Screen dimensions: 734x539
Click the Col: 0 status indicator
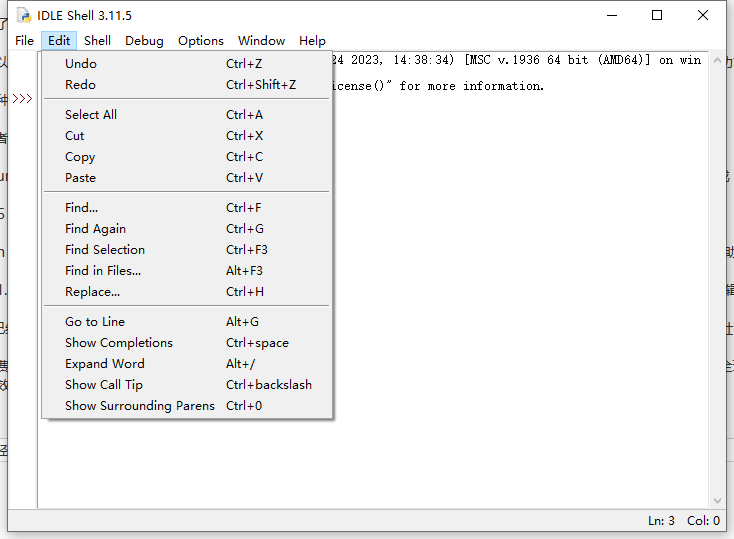(x=703, y=521)
